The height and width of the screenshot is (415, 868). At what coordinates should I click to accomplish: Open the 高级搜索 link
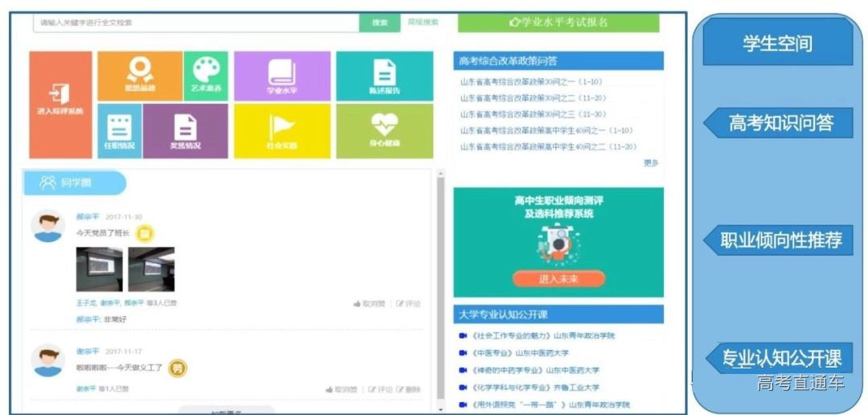pos(423,23)
